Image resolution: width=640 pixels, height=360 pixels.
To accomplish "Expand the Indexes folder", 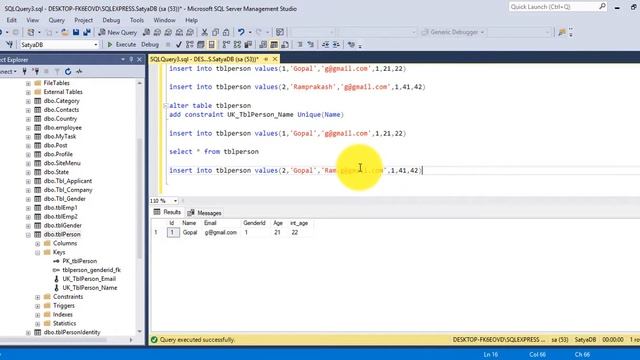I will tap(38, 315).
